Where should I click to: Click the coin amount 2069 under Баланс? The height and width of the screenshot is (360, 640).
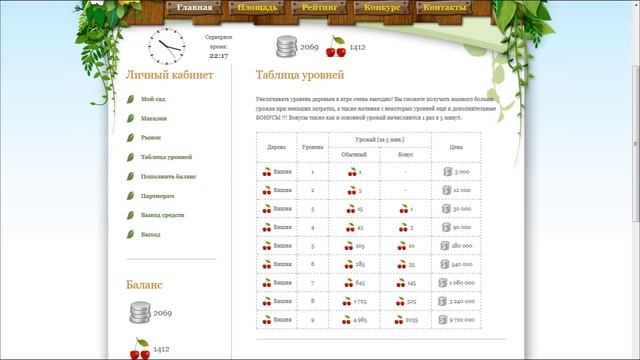click(162, 313)
